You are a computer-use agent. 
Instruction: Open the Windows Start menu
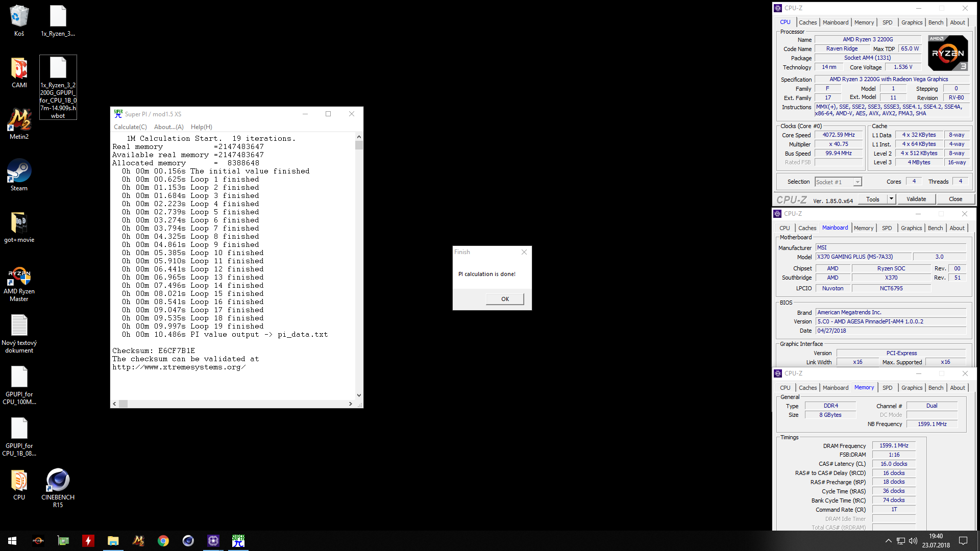click(x=12, y=541)
